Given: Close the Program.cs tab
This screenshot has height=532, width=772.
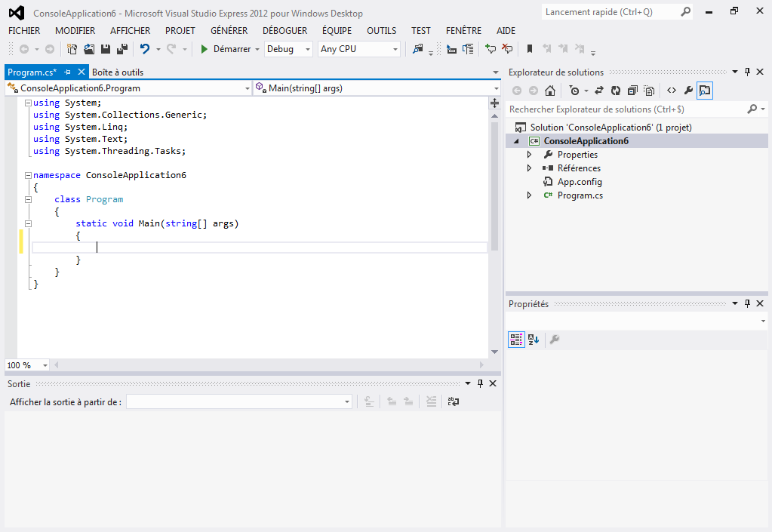Looking at the screenshot, I should click(82, 72).
